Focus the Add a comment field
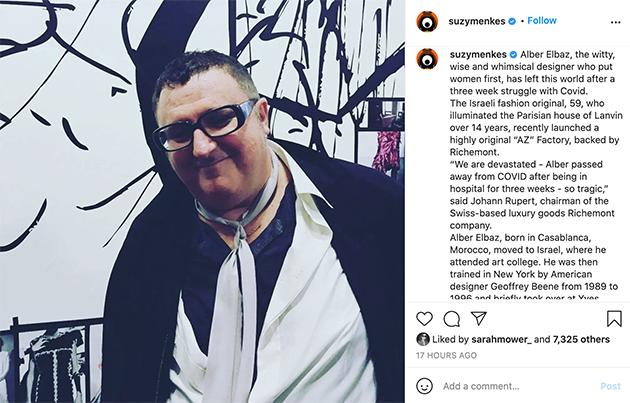The image size is (630, 403). (518, 386)
